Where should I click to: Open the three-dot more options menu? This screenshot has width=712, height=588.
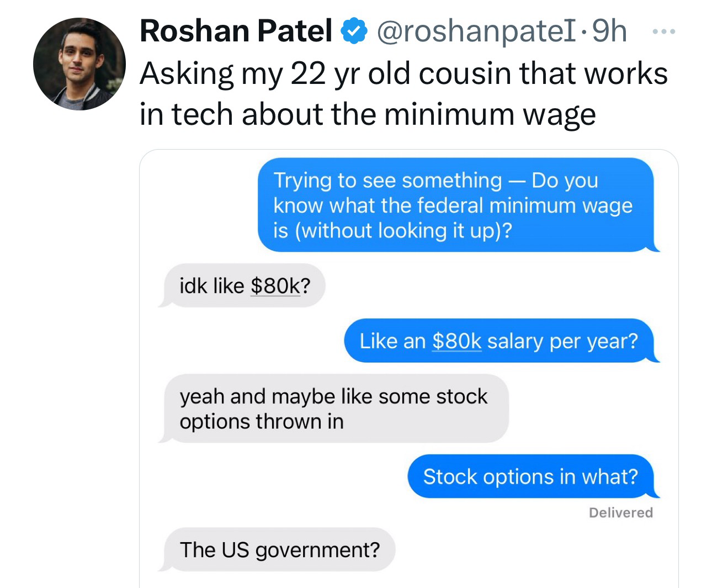point(662,32)
